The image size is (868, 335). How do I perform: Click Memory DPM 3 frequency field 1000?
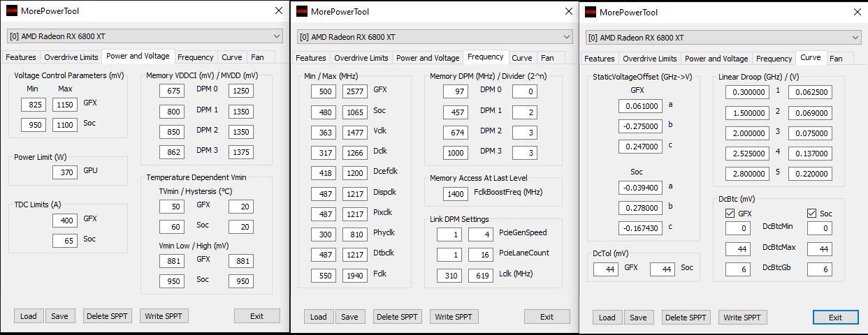pos(456,153)
